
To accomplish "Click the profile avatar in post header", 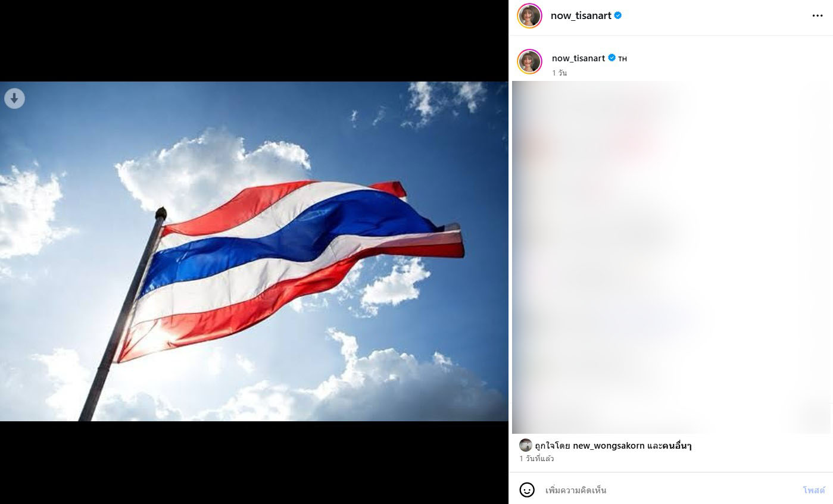I will 529,15.
